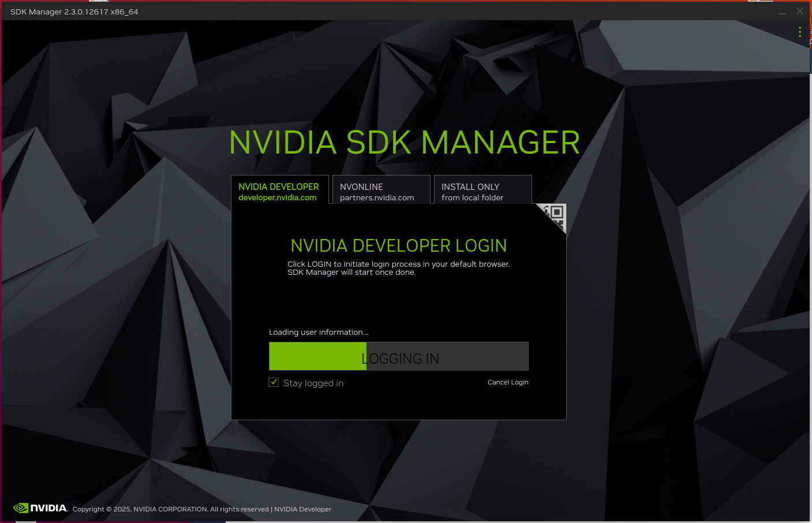Select the NVONLINE partners tab

381,190
